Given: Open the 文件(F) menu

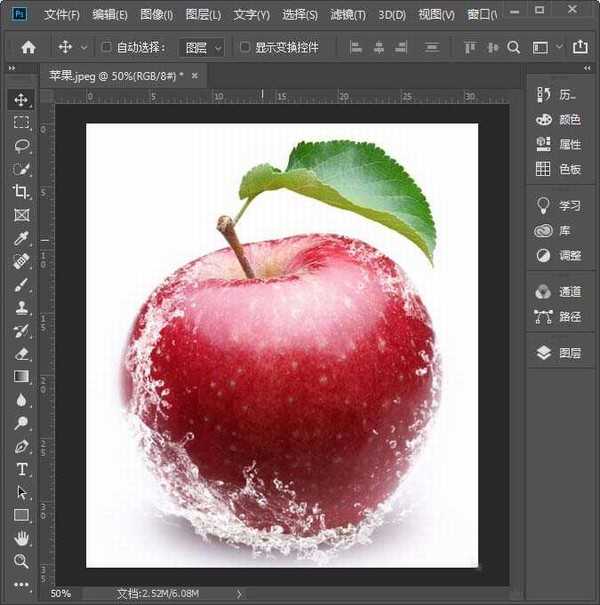Looking at the screenshot, I should click(61, 15).
